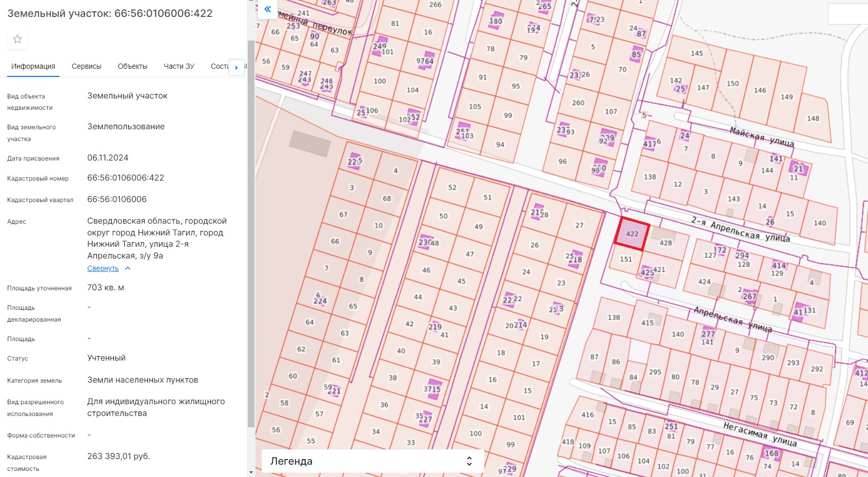This screenshot has height=477, width=868.
Task: Click parcel 151 below the highlighted plot
Action: click(x=626, y=260)
